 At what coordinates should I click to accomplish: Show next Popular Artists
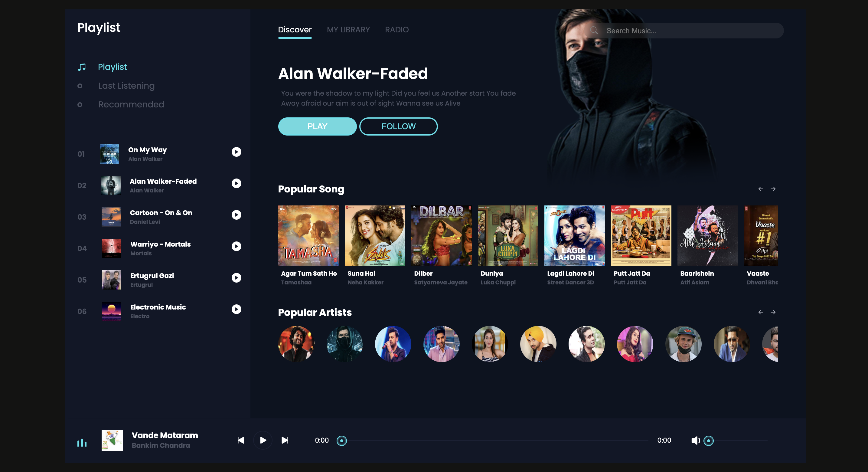tap(773, 312)
